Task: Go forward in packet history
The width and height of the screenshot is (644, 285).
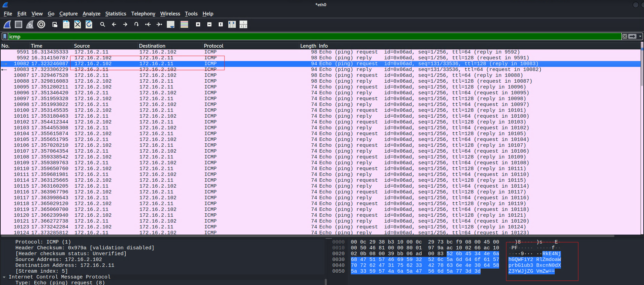Action: pyautogui.click(x=125, y=24)
